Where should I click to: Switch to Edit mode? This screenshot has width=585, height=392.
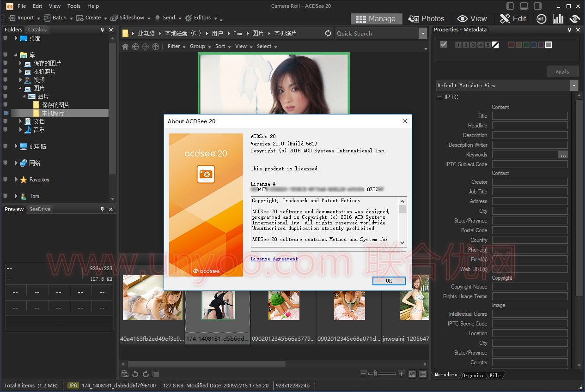point(513,18)
